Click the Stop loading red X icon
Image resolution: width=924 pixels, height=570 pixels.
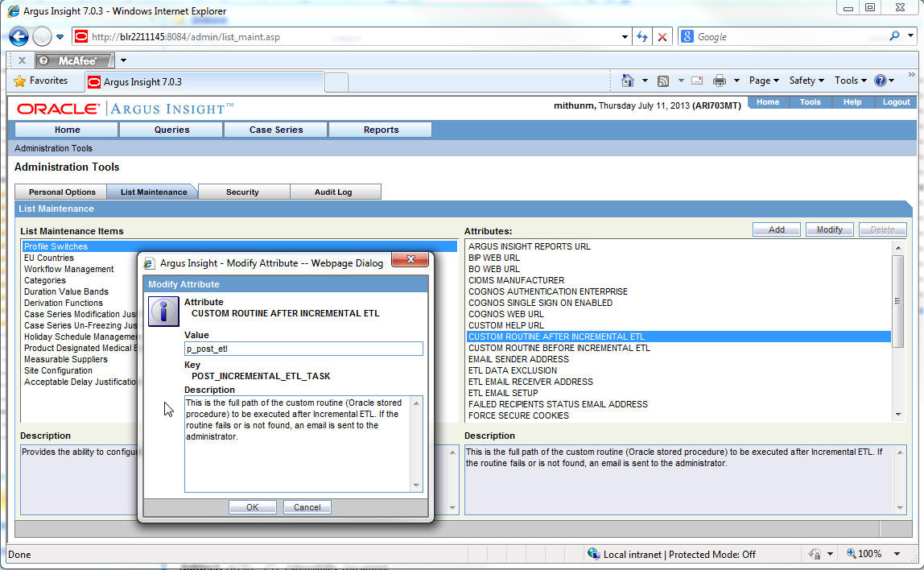tap(662, 36)
